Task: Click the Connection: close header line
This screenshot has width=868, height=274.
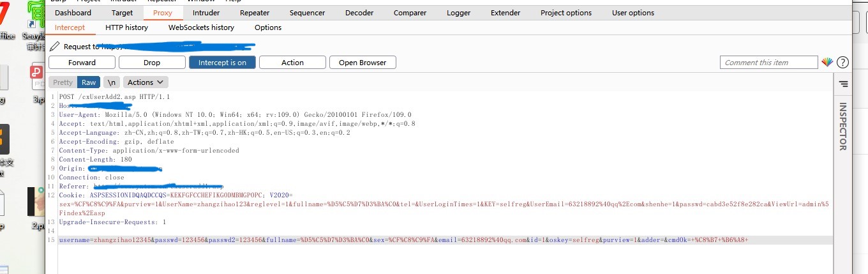Action: point(91,178)
